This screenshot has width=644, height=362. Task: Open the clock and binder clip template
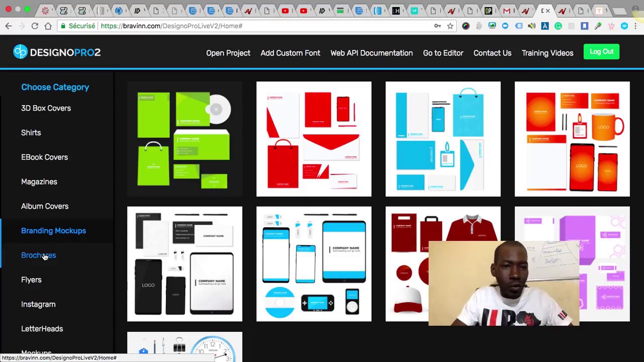tap(185, 346)
